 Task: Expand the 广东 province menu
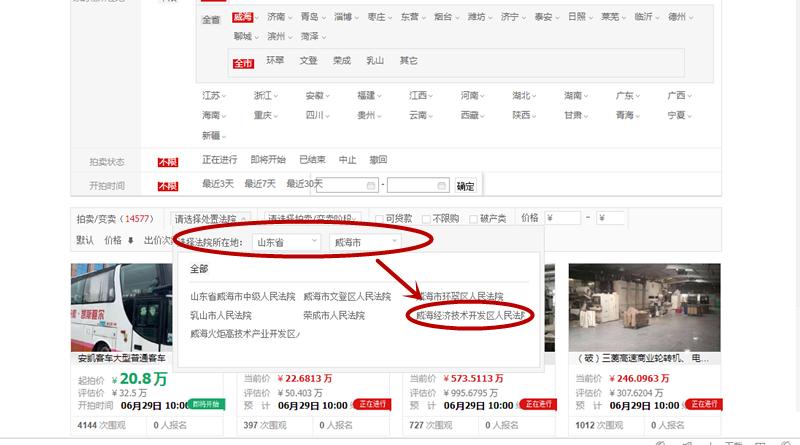(x=628, y=95)
